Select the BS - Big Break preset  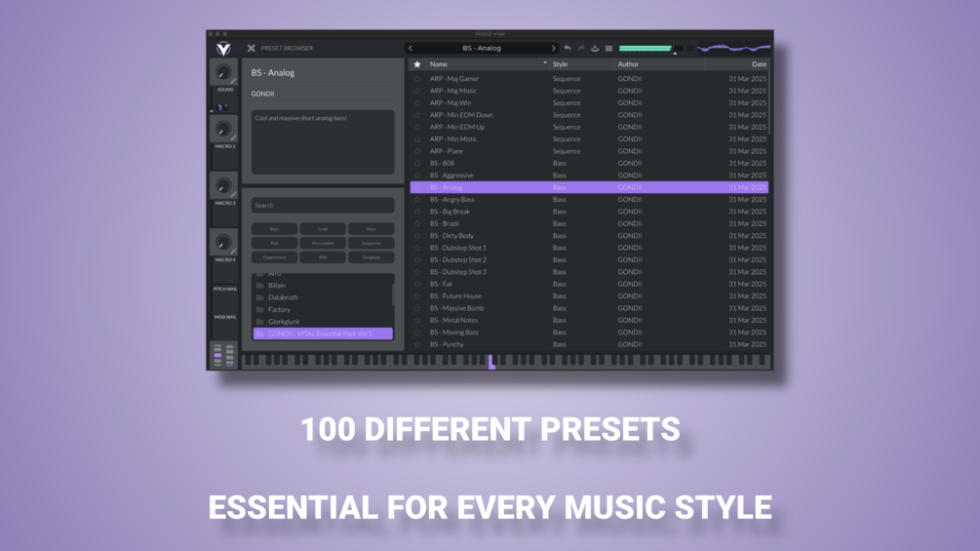[x=589, y=212]
